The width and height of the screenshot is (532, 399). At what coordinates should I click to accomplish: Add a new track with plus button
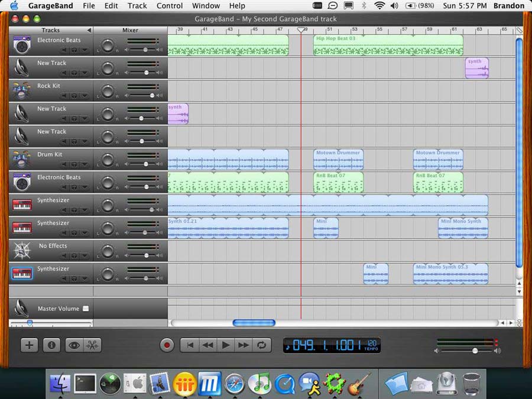(x=29, y=345)
